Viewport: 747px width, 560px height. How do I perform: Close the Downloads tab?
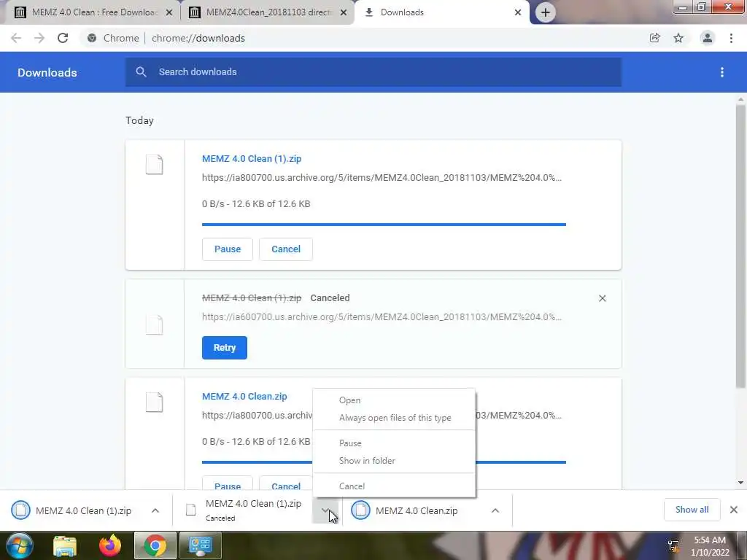pos(518,12)
